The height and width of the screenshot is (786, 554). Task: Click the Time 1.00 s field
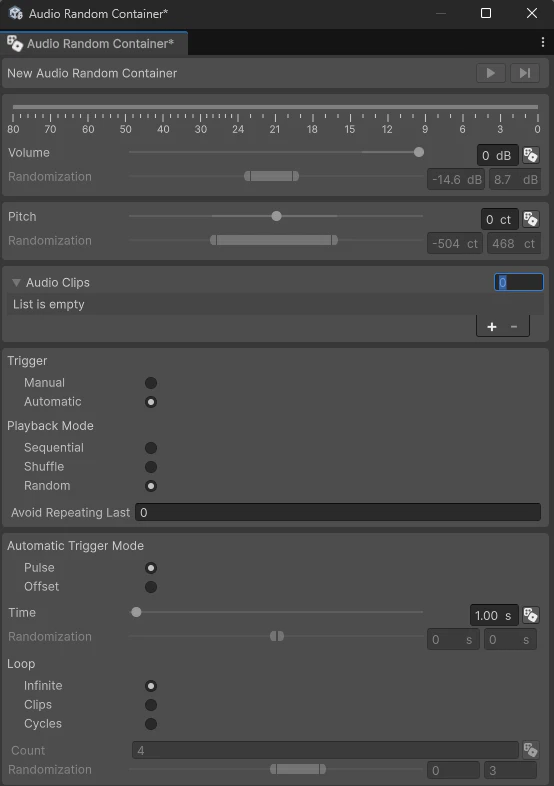494,615
